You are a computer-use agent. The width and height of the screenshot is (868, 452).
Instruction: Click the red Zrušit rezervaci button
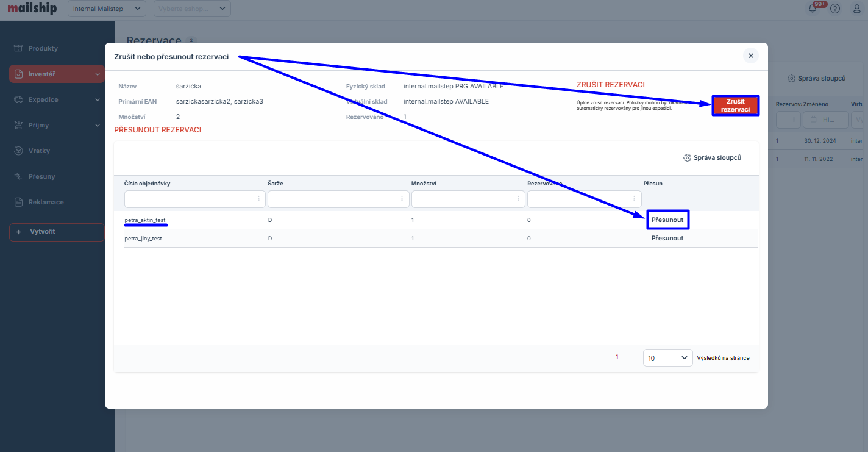(735, 106)
